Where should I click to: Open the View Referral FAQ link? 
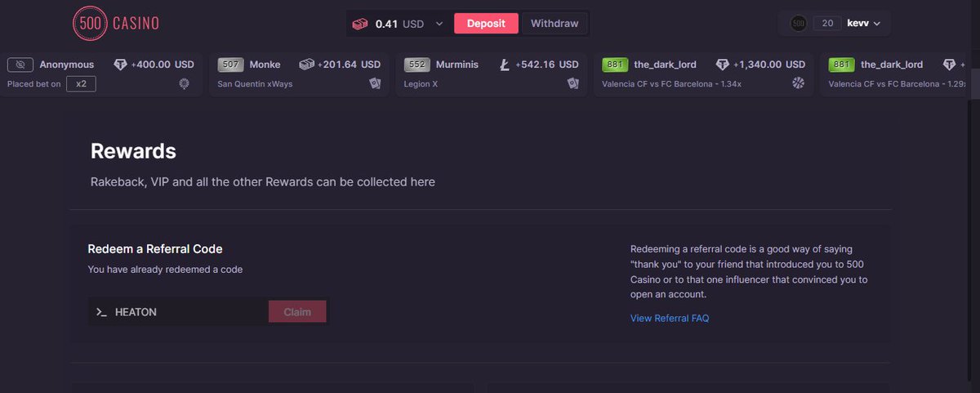[x=670, y=319]
